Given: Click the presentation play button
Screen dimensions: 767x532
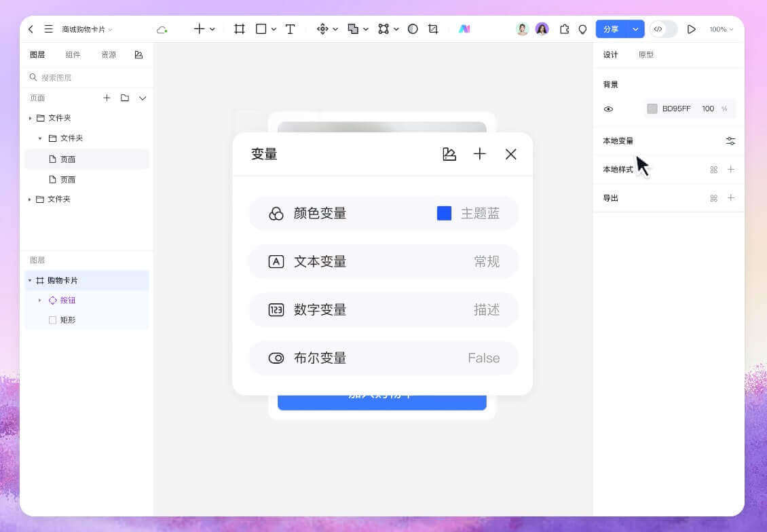Looking at the screenshot, I should [x=692, y=29].
